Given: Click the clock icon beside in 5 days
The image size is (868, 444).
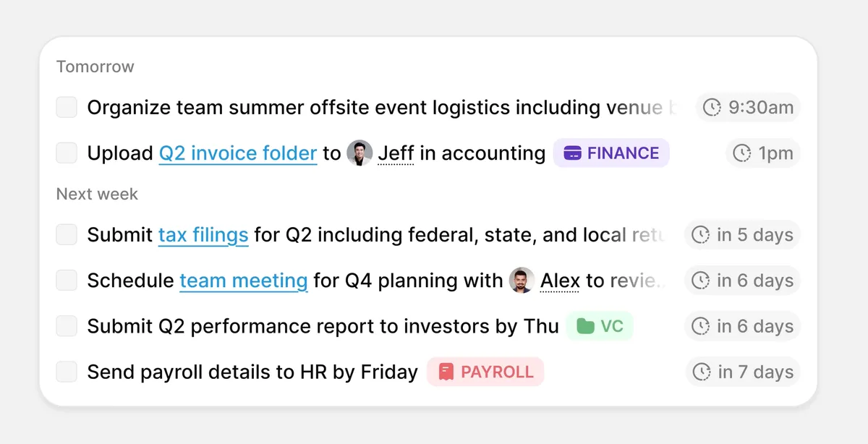Looking at the screenshot, I should point(701,235).
